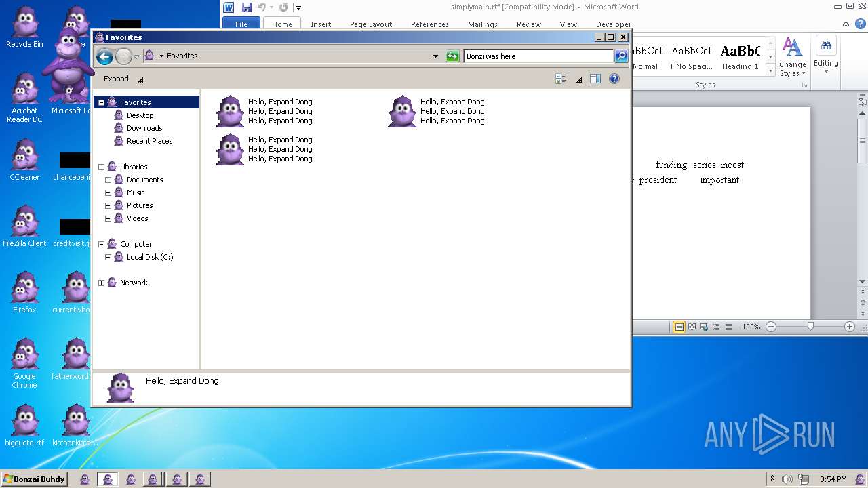Click the 100% zoom level

click(x=751, y=327)
